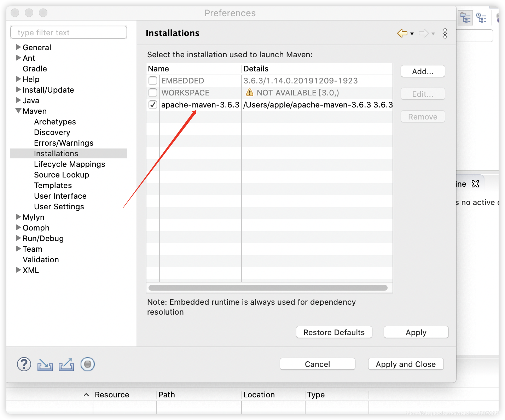This screenshot has width=505, height=420.
Task: Click the Path column header in background
Action: point(199,395)
